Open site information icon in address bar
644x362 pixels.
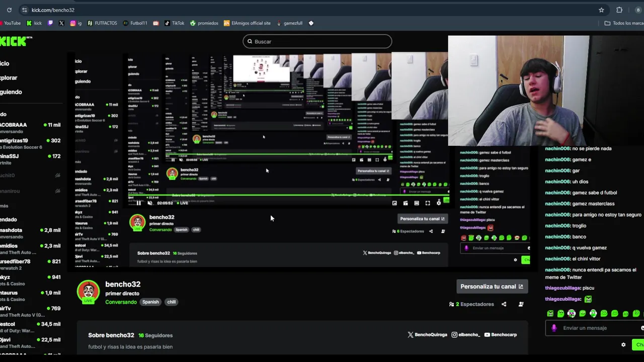24,10
